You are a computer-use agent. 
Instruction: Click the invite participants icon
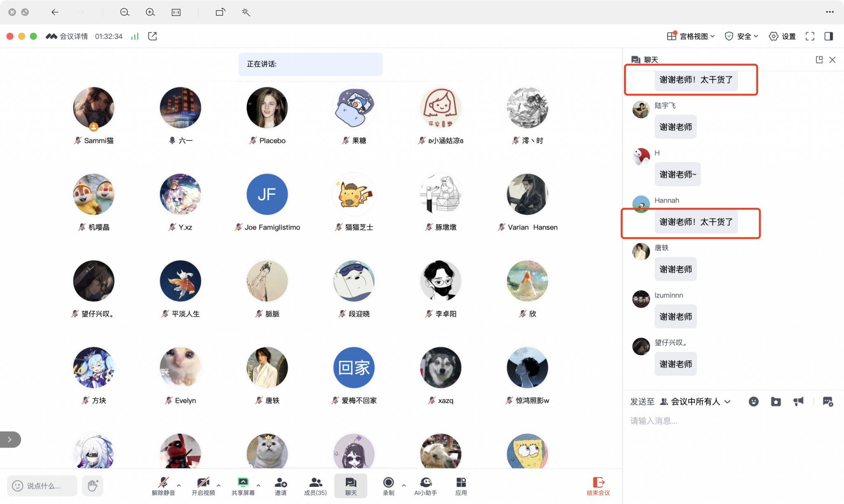(x=281, y=485)
